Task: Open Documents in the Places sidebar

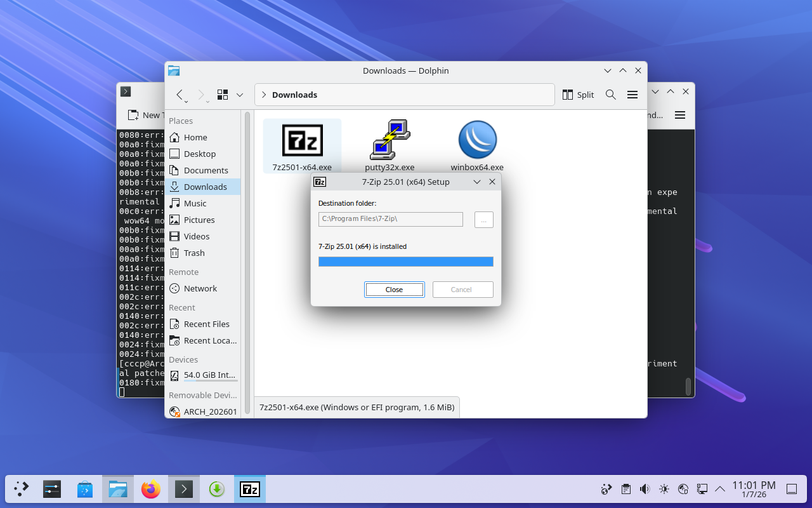Action: point(206,170)
